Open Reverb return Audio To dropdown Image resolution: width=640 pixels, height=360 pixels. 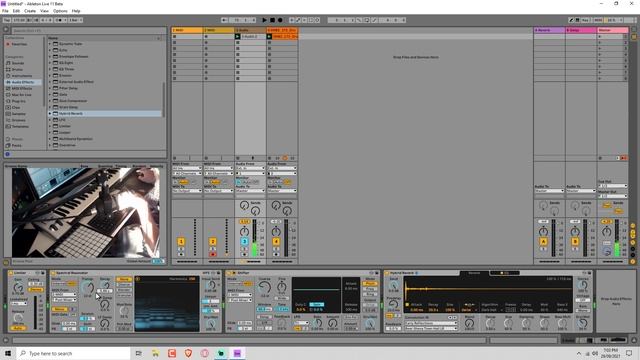pos(549,191)
